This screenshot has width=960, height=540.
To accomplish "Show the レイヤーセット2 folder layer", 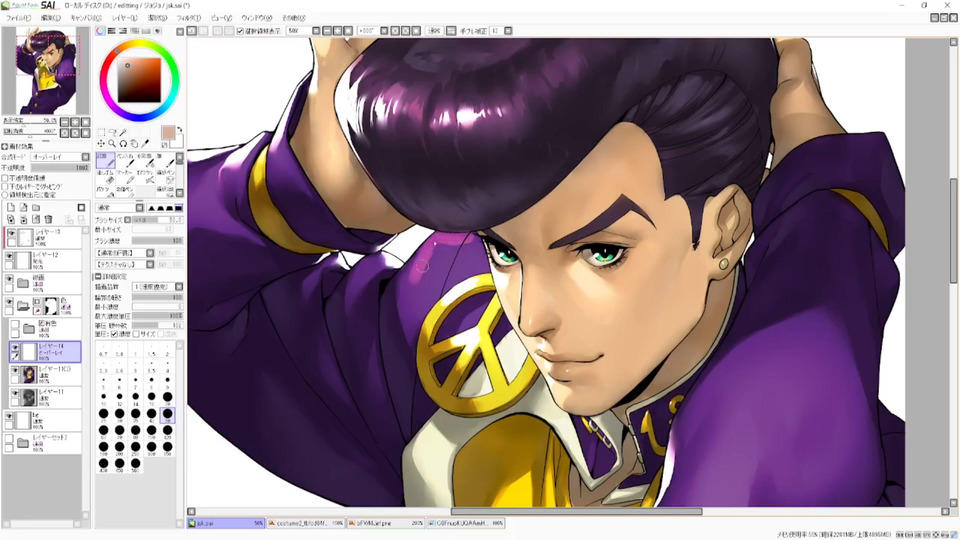I will (9, 438).
